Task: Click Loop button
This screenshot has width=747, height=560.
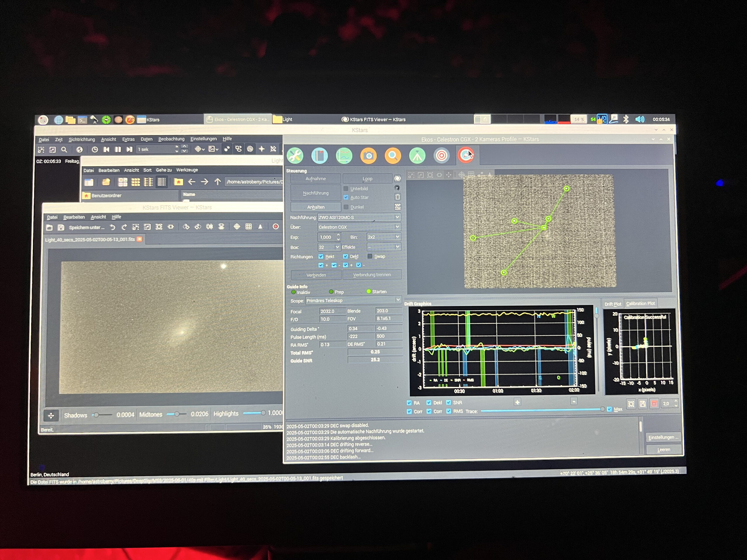Action: pos(367,178)
